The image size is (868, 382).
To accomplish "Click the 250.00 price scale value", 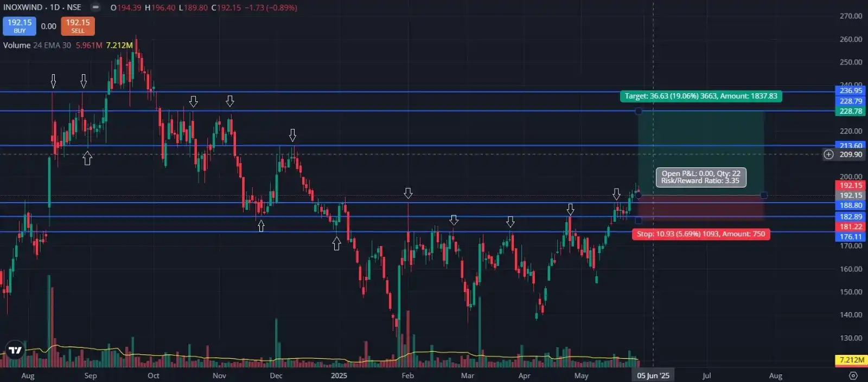I will coord(851,62).
